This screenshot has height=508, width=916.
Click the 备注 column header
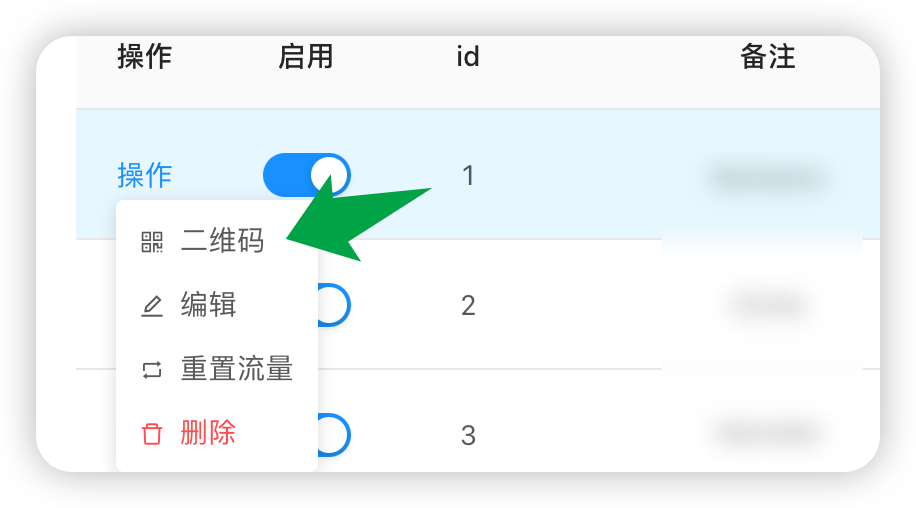point(768,57)
